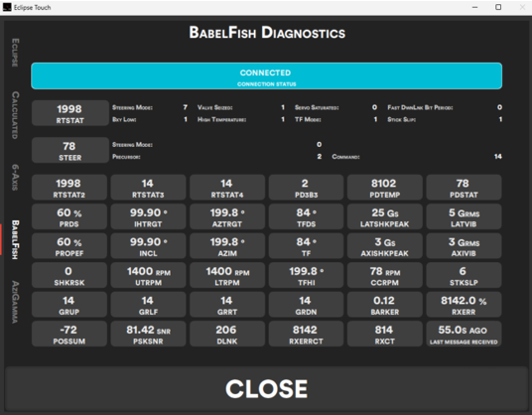Click the Bky Low label

click(124, 119)
